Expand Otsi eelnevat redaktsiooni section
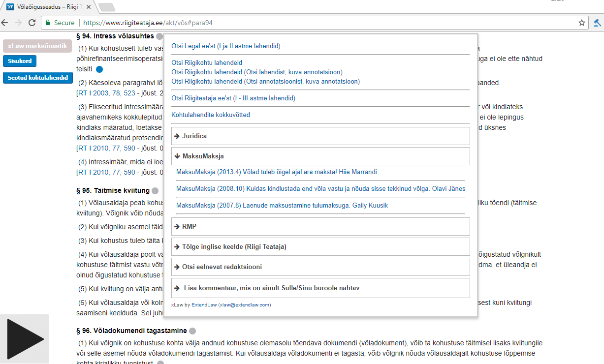This screenshot has height=364, width=604. point(320,267)
